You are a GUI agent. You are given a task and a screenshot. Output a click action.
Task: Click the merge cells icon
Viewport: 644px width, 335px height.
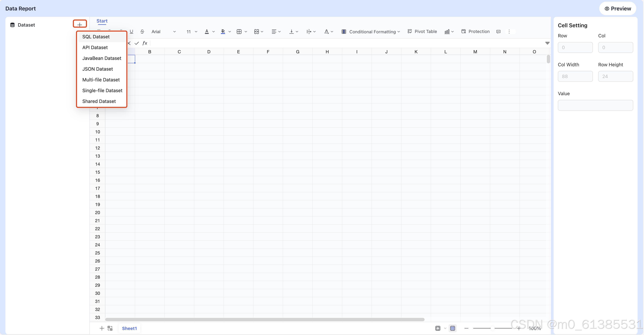pos(256,31)
